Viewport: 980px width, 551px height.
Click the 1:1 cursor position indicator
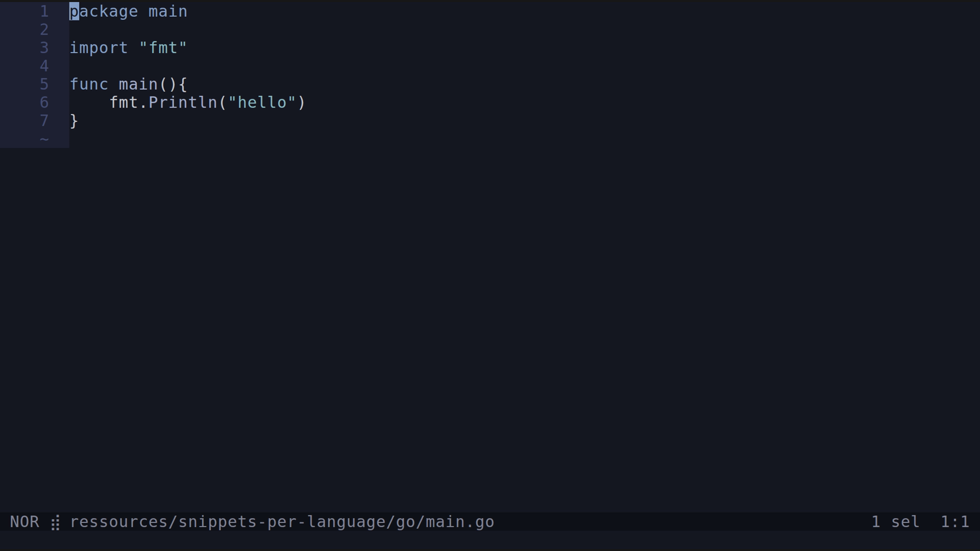pos(954,522)
